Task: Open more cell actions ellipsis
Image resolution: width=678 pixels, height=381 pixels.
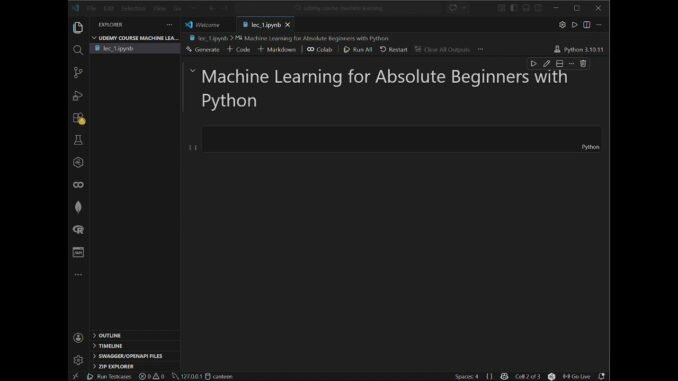Action: (x=571, y=64)
